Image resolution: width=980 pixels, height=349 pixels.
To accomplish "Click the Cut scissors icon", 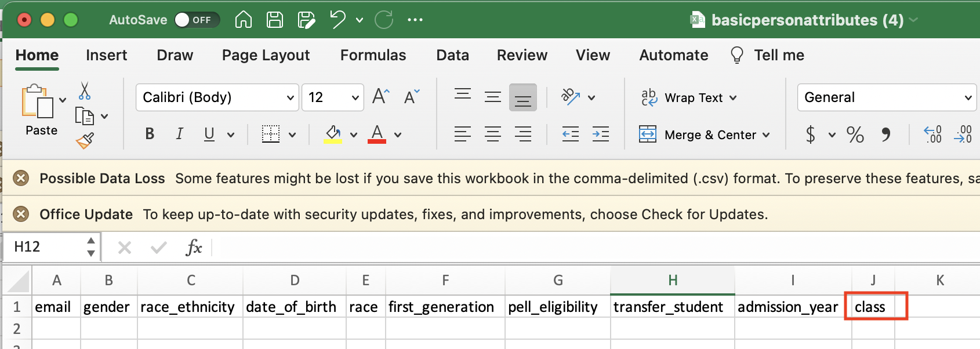I will click(85, 91).
